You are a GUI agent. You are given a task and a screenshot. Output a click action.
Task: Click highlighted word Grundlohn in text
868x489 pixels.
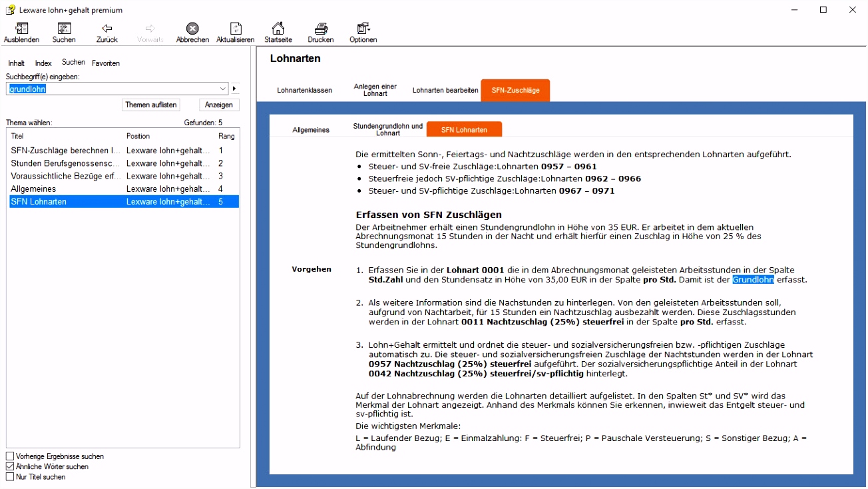753,280
